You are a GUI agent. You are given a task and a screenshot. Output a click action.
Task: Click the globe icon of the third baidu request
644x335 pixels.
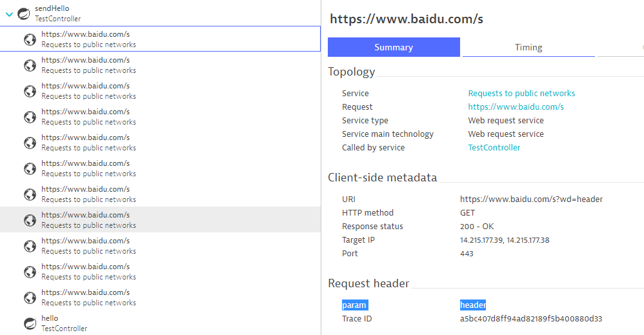pos(30,91)
